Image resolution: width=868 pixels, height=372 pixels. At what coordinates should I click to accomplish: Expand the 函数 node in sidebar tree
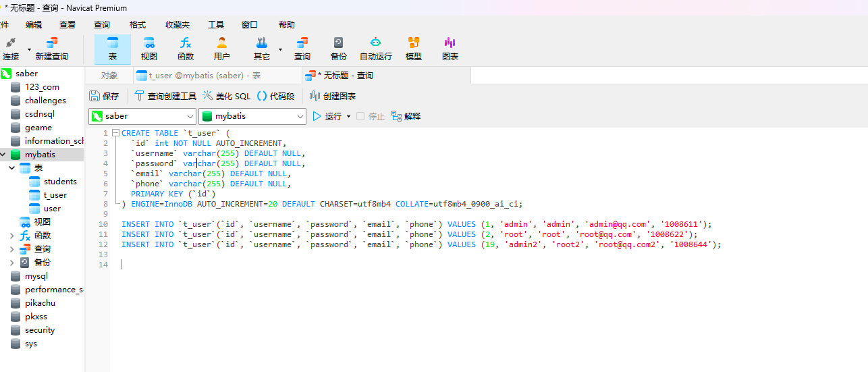click(11, 236)
